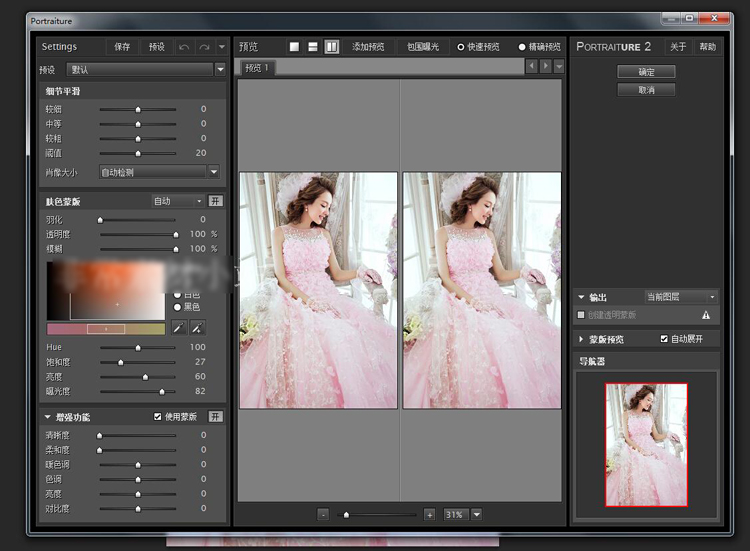This screenshot has height=551, width=750.
Task: Toggle the 使用蒙版 checkbox
Action: click(x=157, y=416)
